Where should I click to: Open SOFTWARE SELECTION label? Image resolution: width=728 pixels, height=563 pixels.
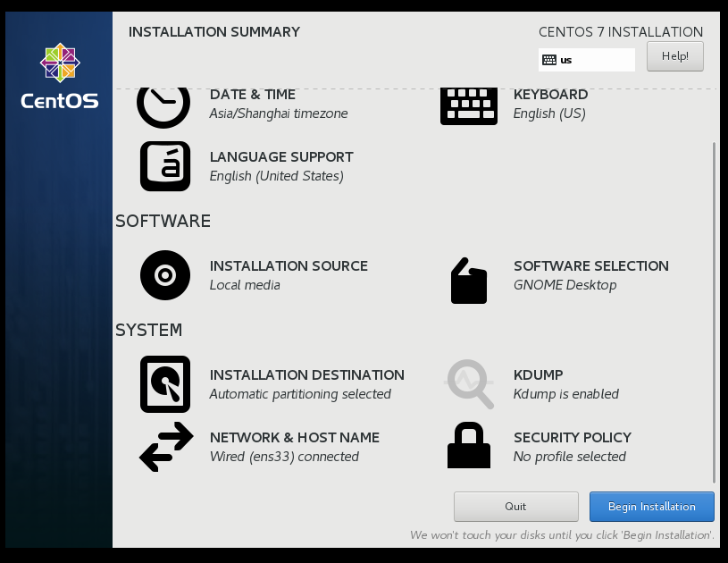591,265
